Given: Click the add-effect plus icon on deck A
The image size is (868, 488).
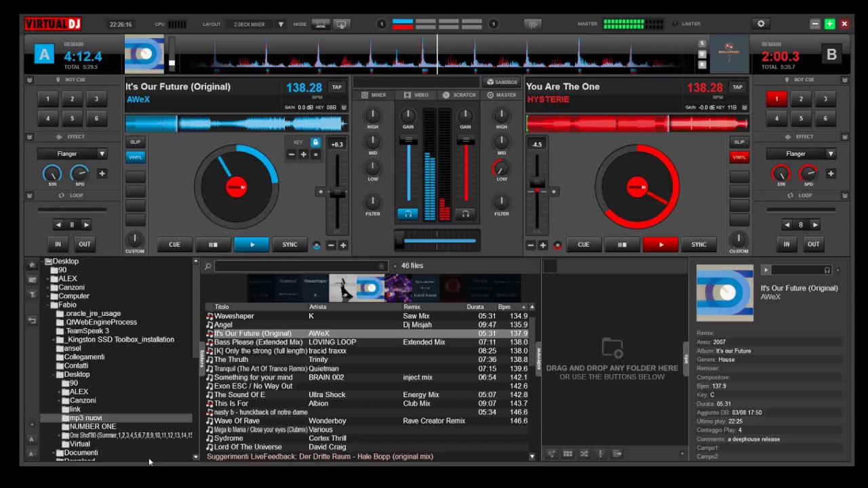Looking at the screenshot, I should click(x=102, y=174).
